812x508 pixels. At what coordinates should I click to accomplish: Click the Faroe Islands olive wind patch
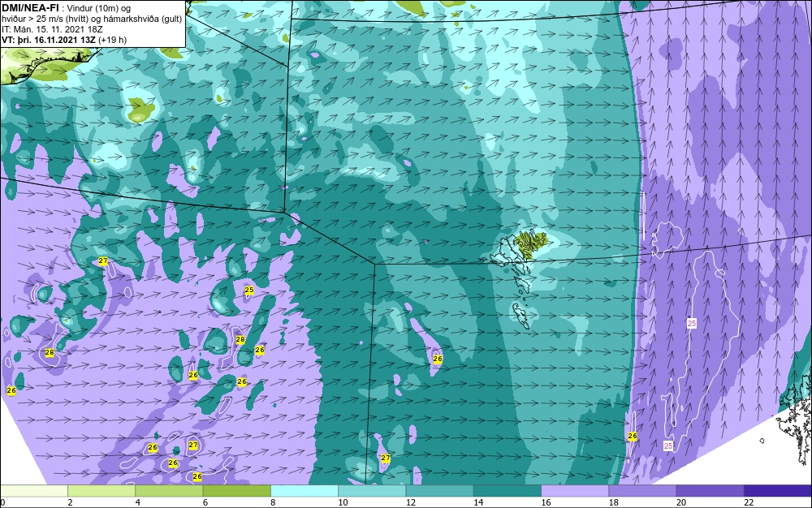tap(531, 243)
